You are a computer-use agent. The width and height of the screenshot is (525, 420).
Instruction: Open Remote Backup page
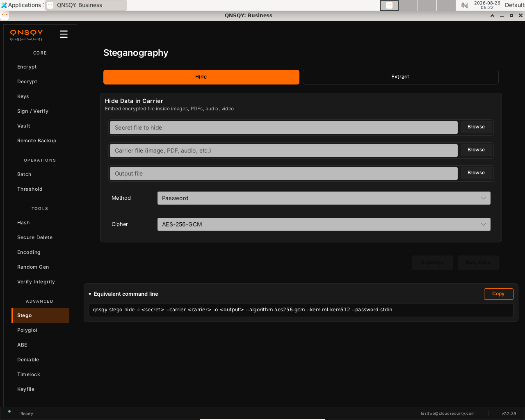coord(40,141)
